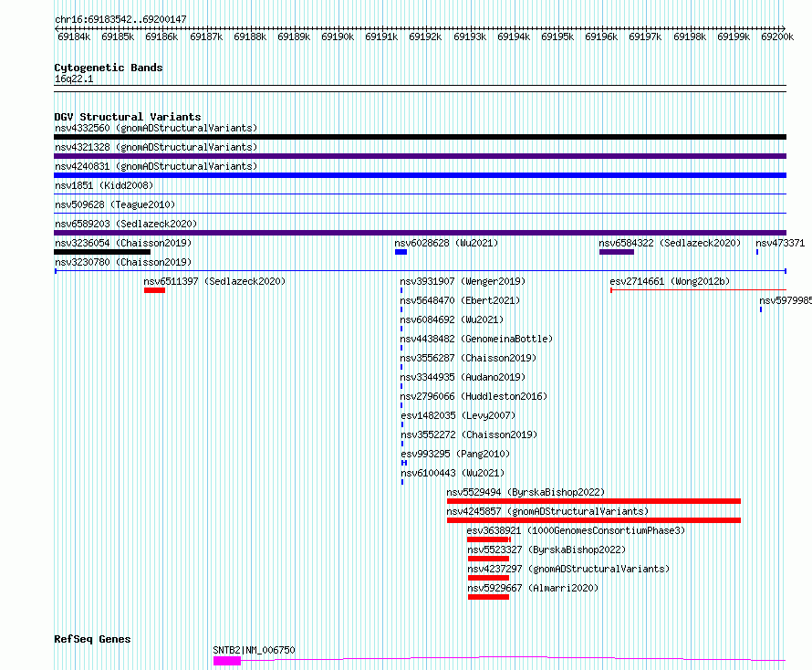Click the purple bar of nsv6584322
812x670 pixels.
(x=616, y=252)
